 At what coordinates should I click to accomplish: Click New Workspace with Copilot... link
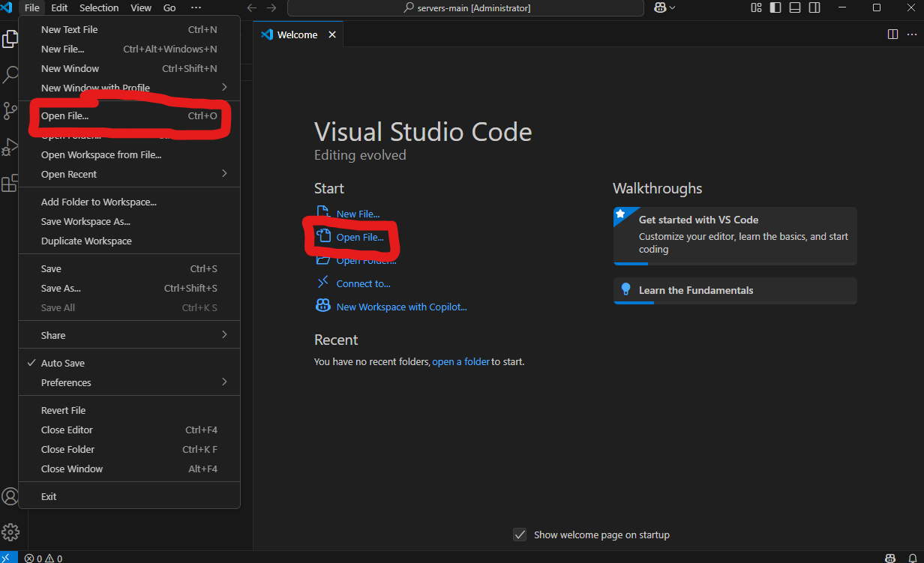click(x=401, y=307)
